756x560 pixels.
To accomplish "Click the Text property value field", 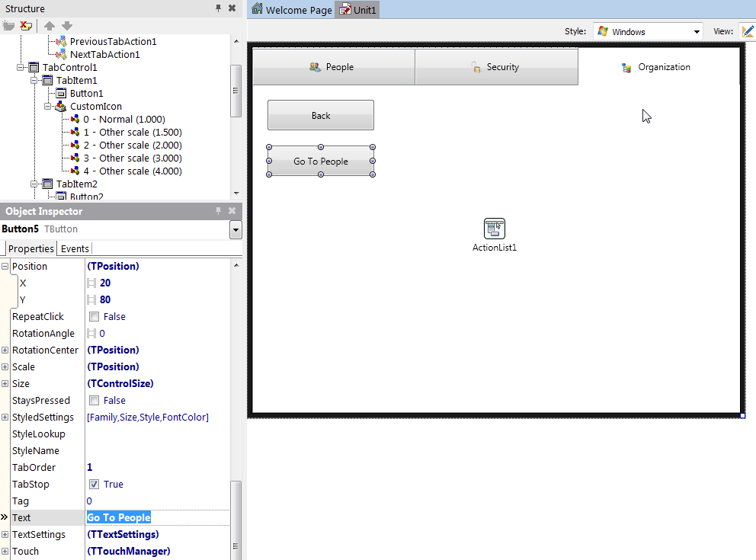I will [156, 518].
